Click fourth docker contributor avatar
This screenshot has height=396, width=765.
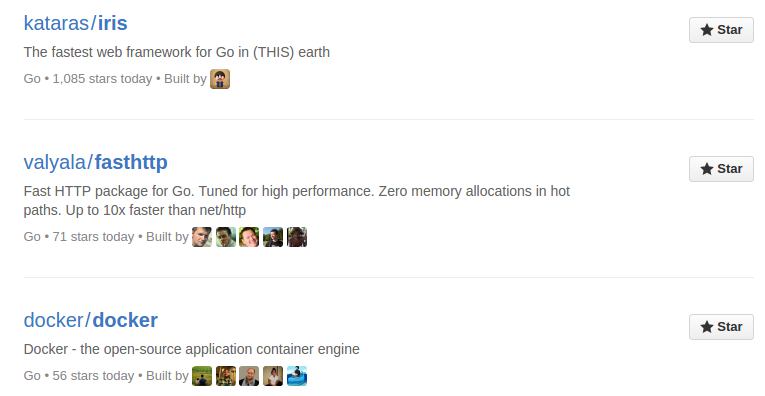(x=273, y=376)
